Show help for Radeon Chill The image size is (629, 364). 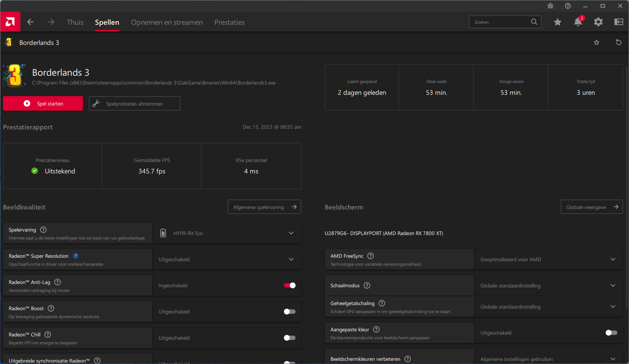pyautogui.click(x=48, y=335)
